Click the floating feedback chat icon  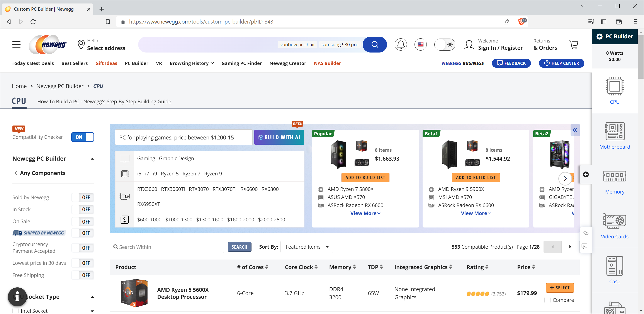point(585,246)
